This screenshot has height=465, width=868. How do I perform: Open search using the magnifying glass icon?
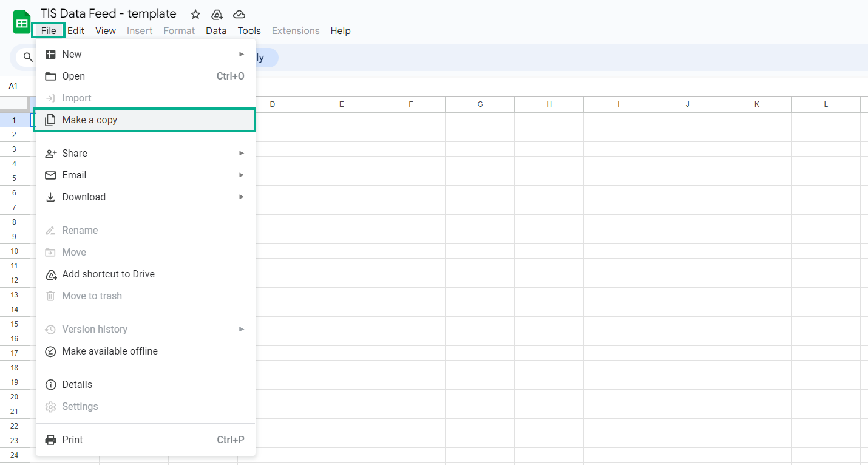[x=27, y=57]
